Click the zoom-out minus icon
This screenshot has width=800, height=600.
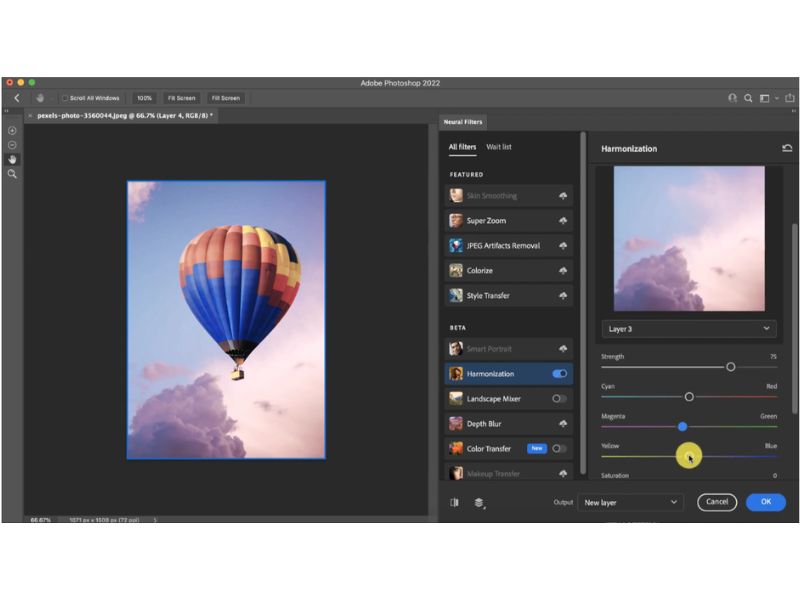(x=12, y=144)
